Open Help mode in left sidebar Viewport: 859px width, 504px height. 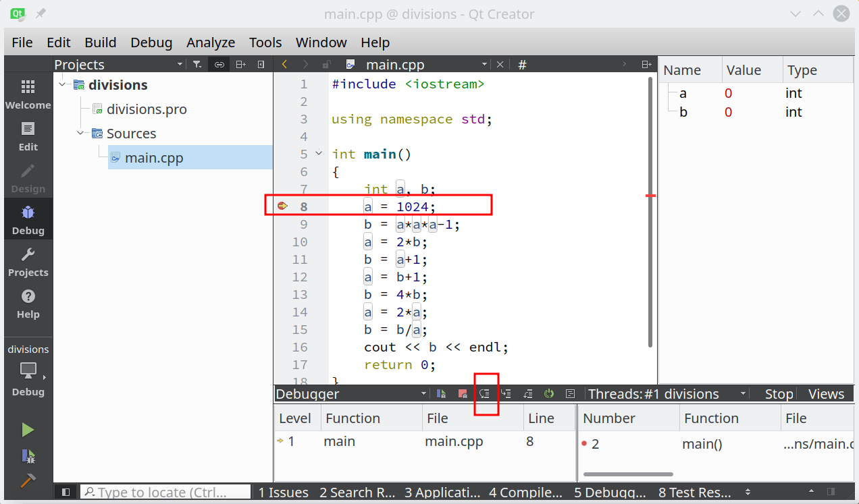click(28, 304)
